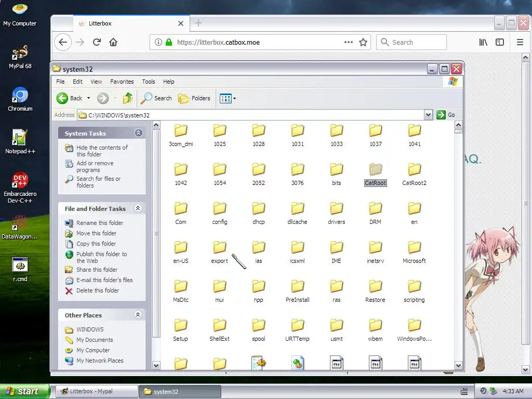Click Copy this folder link
Viewport: 532px width, 399px height.
tap(96, 244)
